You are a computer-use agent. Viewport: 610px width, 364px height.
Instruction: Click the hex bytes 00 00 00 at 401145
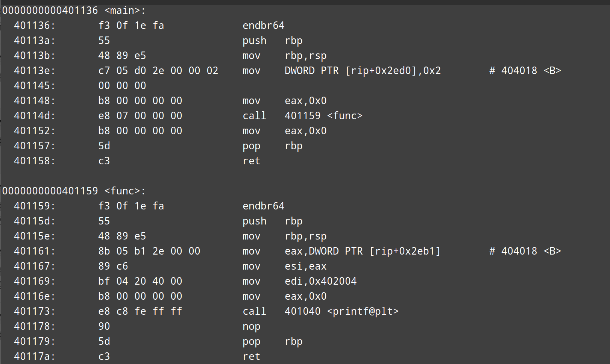click(122, 86)
